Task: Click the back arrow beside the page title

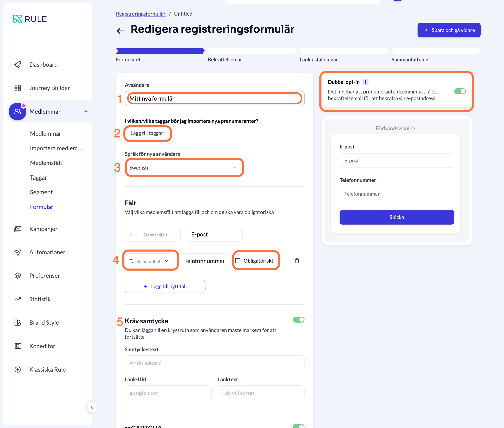Action: coord(120,30)
